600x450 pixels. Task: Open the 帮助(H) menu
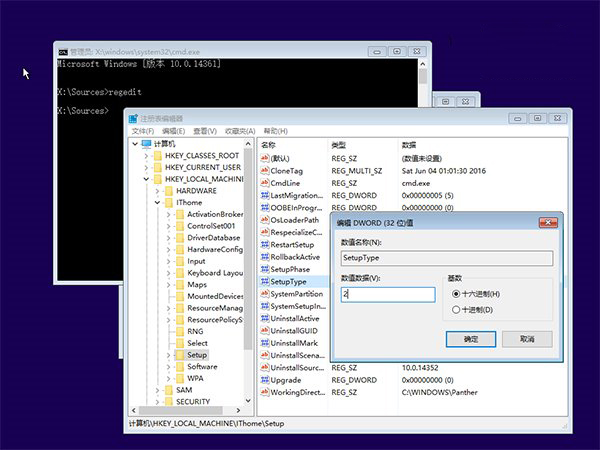[276, 131]
